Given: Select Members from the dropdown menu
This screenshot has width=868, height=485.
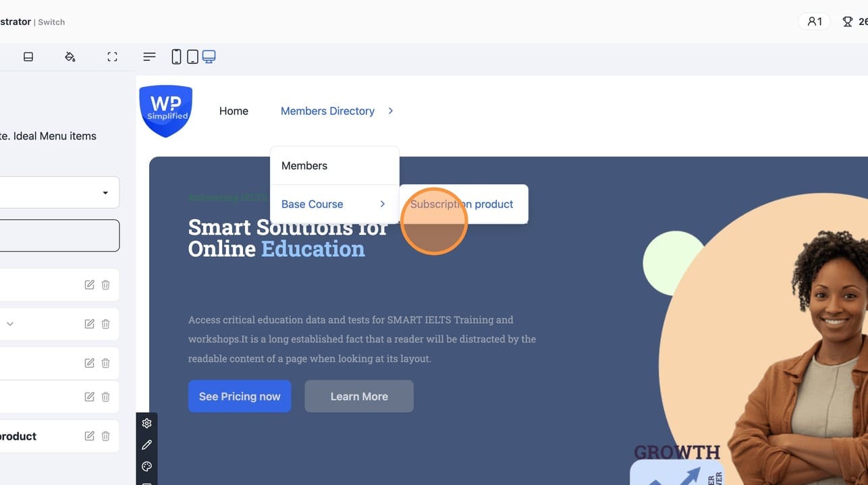Looking at the screenshot, I should pos(335,166).
